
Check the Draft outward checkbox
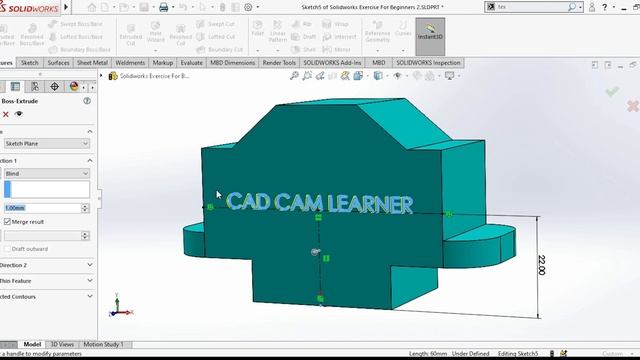[x=7, y=249]
